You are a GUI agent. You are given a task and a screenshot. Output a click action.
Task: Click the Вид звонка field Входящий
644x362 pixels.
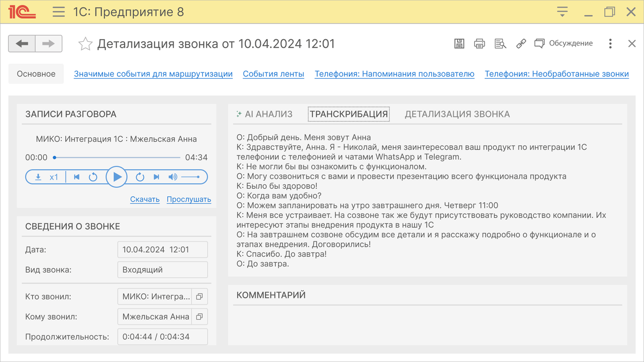click(x=163, y=270)
